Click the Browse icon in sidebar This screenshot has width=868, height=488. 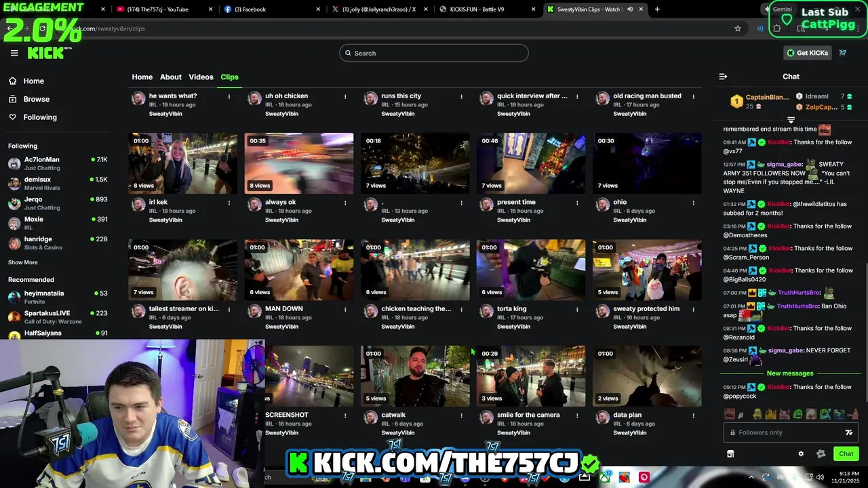(x=13, y=99)
